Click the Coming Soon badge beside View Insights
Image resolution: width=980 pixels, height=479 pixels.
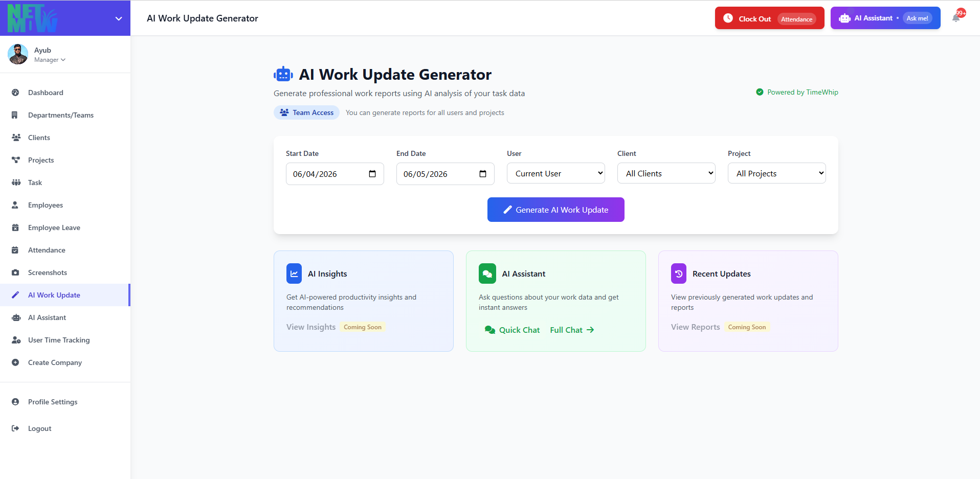(363, 327)
